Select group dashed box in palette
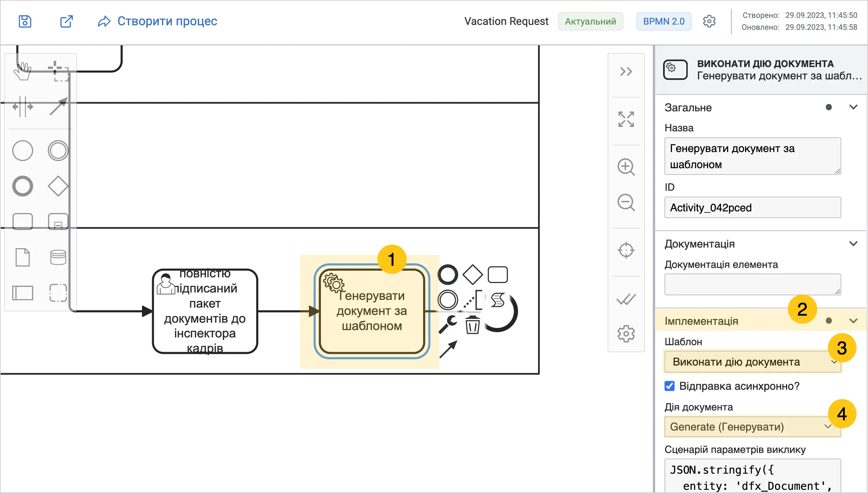This screenshot has width=868, height=493. pos(58,292)
